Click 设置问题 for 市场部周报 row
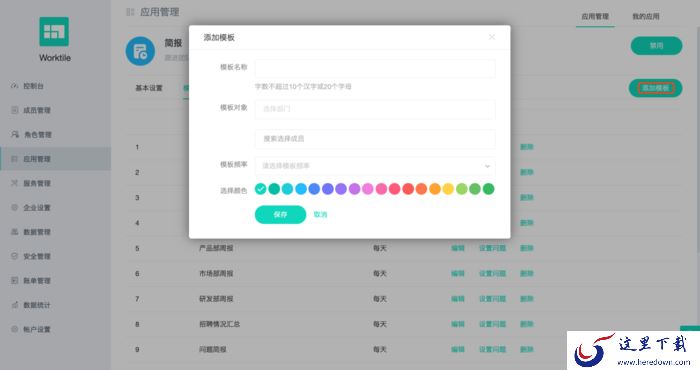700x370 pixels. (492, 273)
